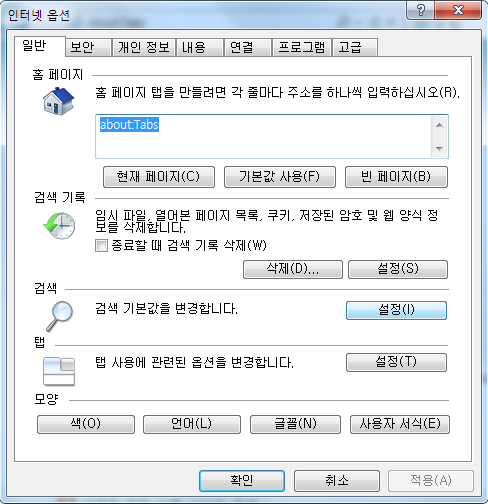Open search defaults via 설정(I) button

[x=396, y=310]
